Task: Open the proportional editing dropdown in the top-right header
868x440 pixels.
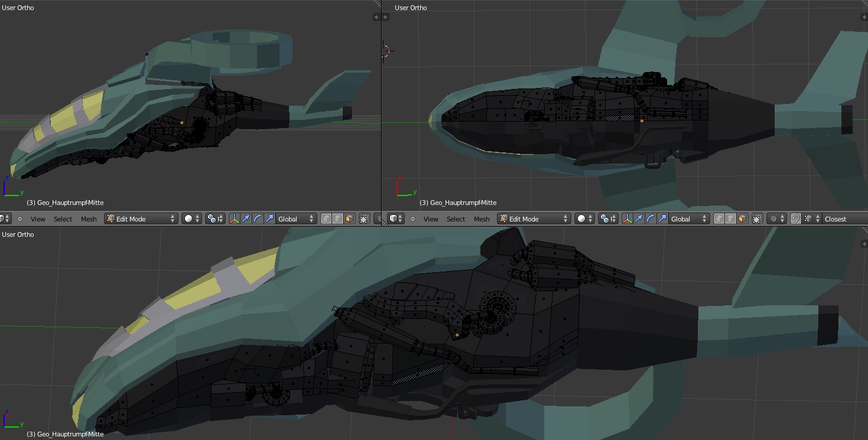Action: coord(776,219)
